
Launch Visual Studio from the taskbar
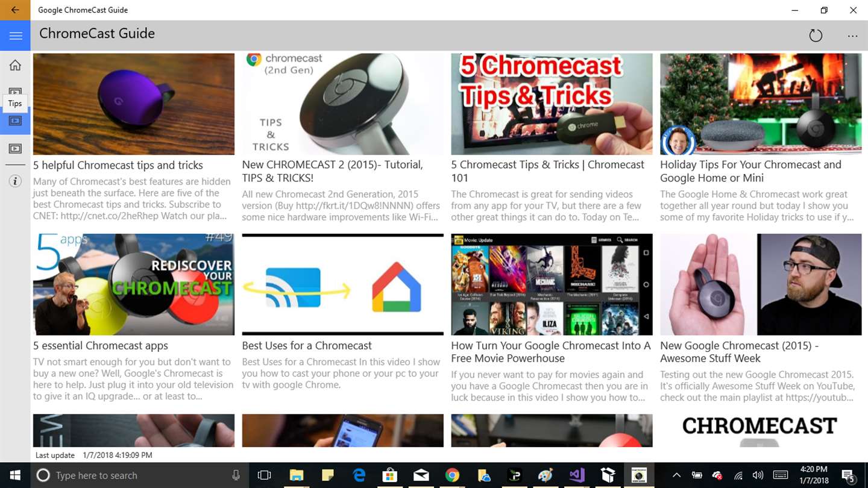click(577, 475)
